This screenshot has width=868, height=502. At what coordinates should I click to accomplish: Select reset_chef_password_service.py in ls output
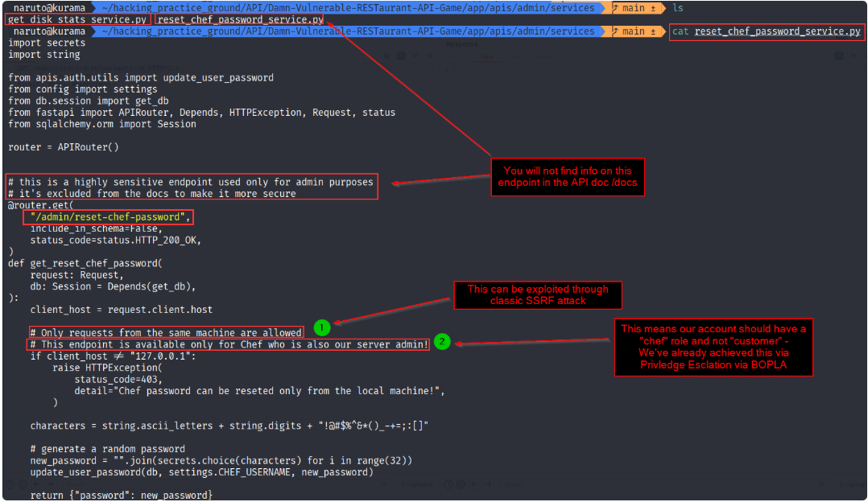239,19
